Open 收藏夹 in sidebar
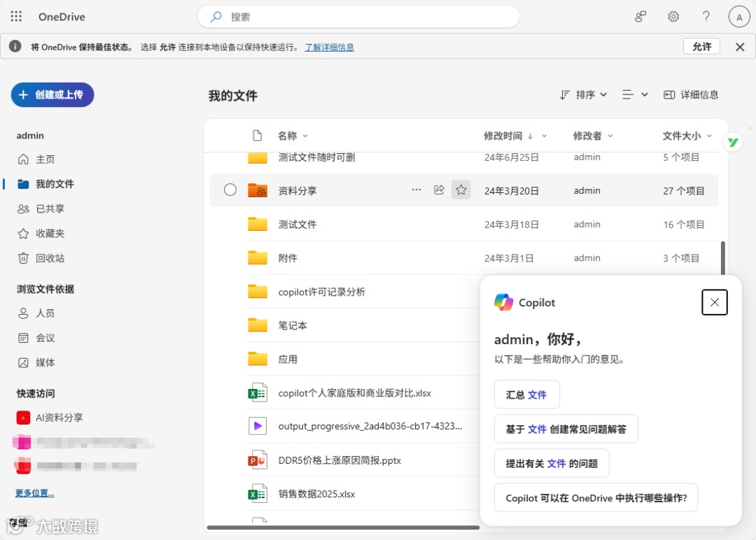This screenshot has height=540, width=756. pyautogui.click(x=41, y=233)
